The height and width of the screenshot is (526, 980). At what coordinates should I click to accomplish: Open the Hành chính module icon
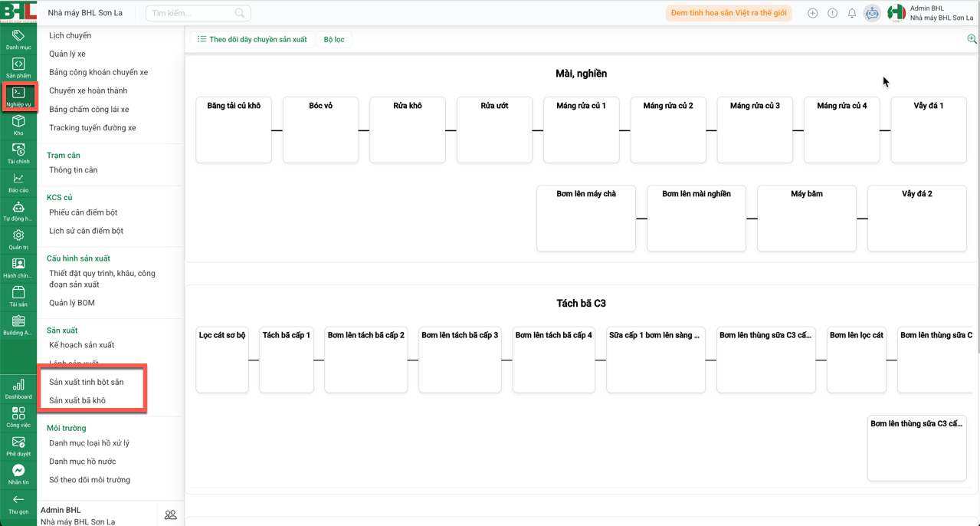click(18, 268)
